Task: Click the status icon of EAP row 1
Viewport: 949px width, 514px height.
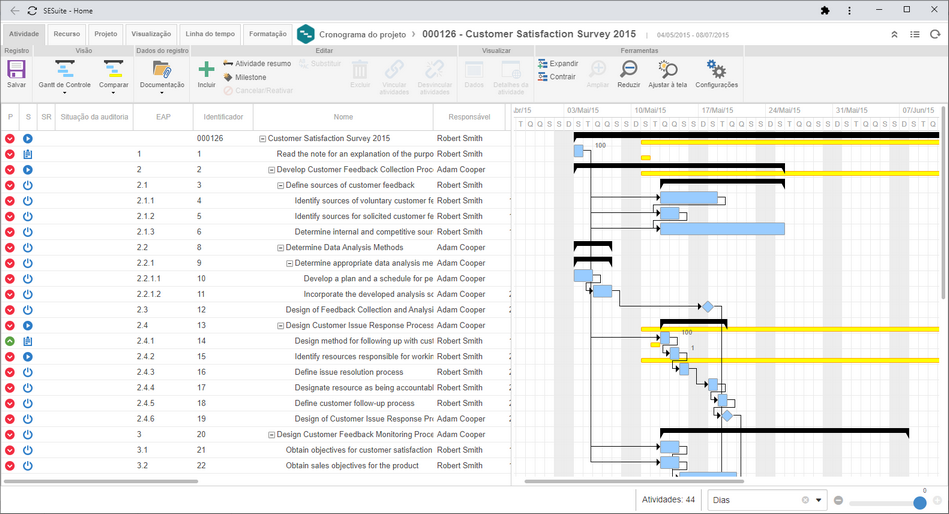Action: [27, 154]
